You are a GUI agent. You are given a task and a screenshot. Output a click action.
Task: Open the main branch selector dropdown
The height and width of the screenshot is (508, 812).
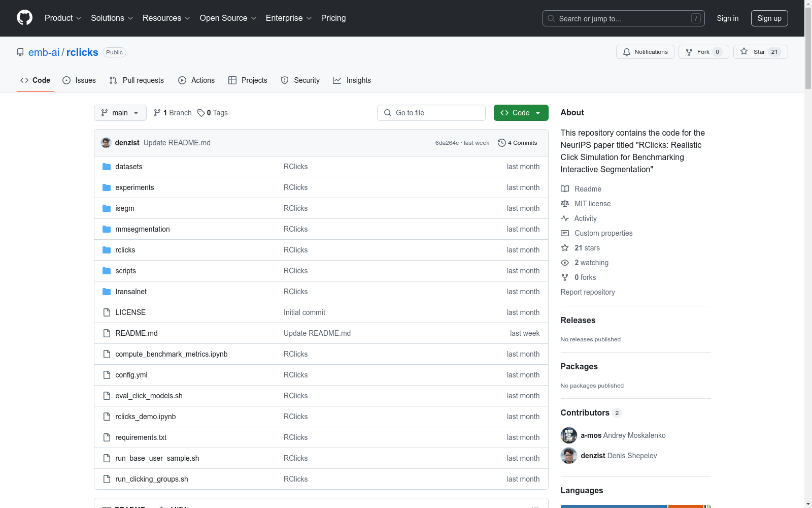tap(120, 113)
